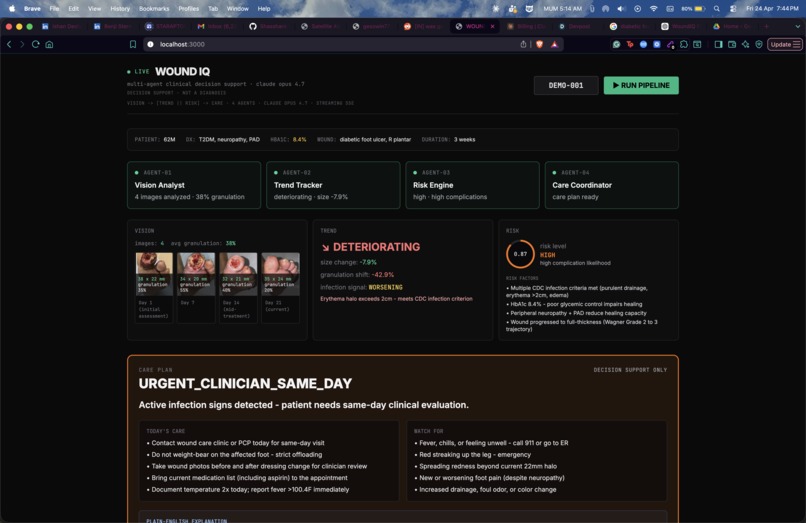Viewport: 806px width, 523px height.
Task: Open the Profiles menu
Action: 188,9
